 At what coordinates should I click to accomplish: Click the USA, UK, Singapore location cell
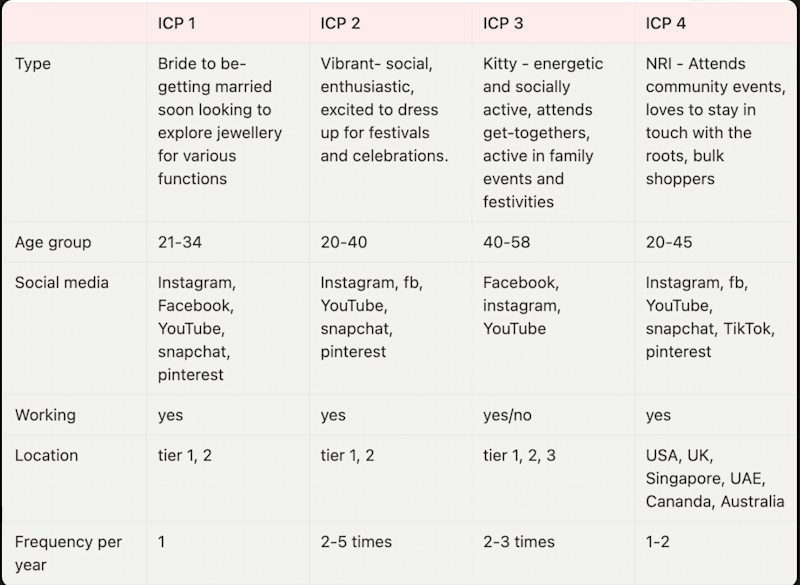[x=715, y=478]
